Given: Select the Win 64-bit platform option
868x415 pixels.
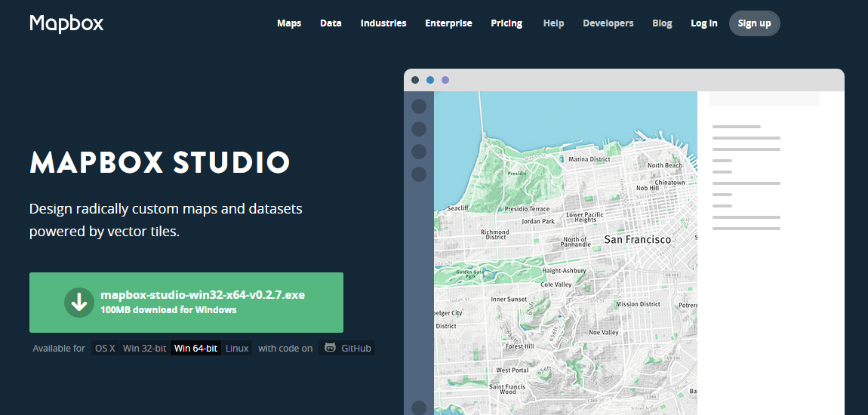Looking at the screenshot, I should [x=196, y=348].
